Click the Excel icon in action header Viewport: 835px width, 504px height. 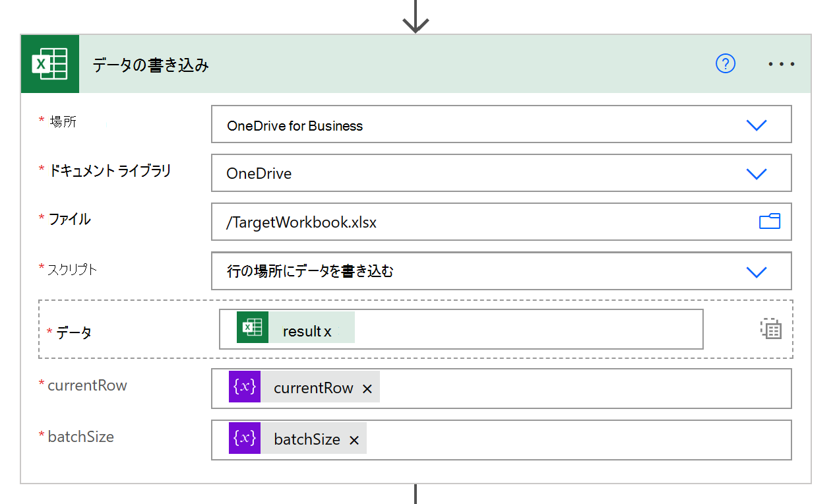(50, 64)
